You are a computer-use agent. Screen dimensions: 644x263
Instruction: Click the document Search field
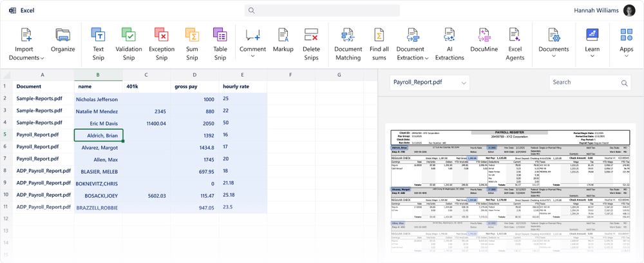click(585, 83)
